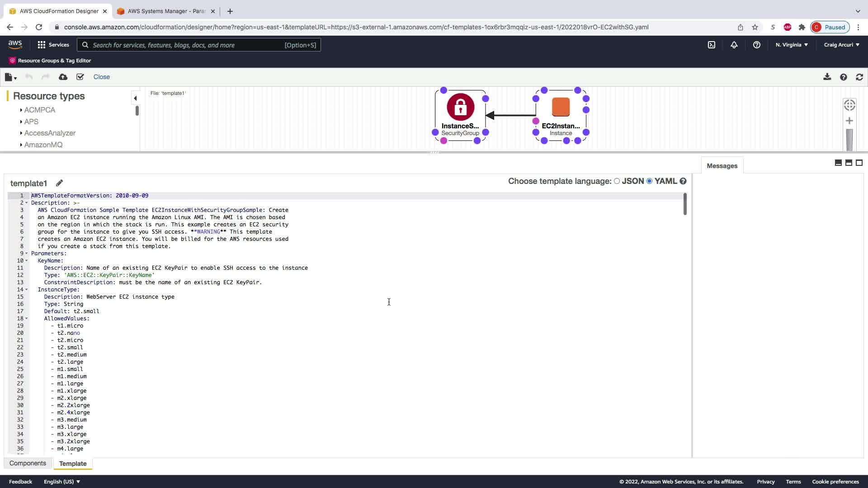Open the File menu icon dropdown
Screen dimensions: 868x488
pyautogui.click(x=10, y=77)
